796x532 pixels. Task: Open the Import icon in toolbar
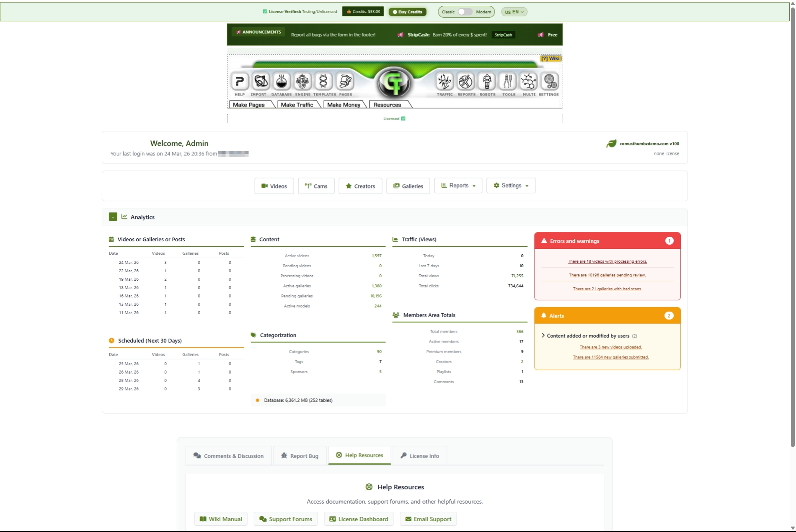pos(261,82)
